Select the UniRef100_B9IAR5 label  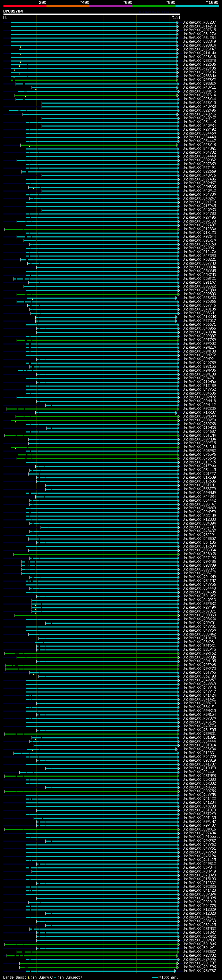click(x=199, y=898)
